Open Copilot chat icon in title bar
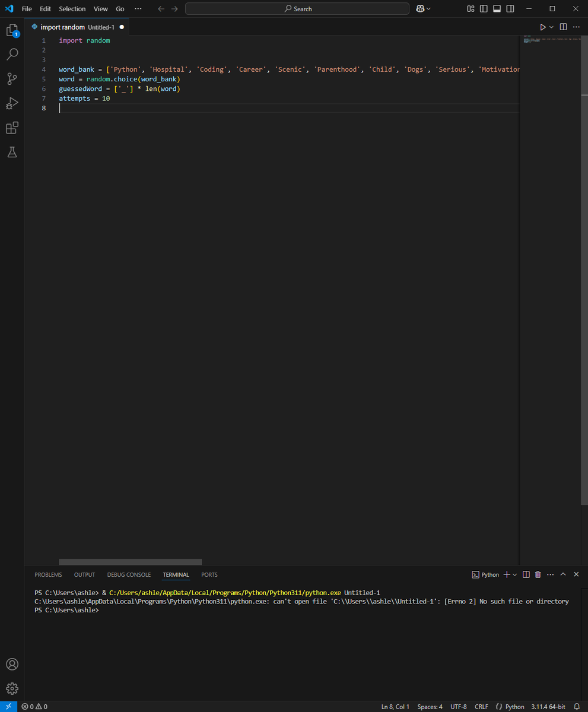The height and width of the screenshot is (712, 588). tap(420, 9)
